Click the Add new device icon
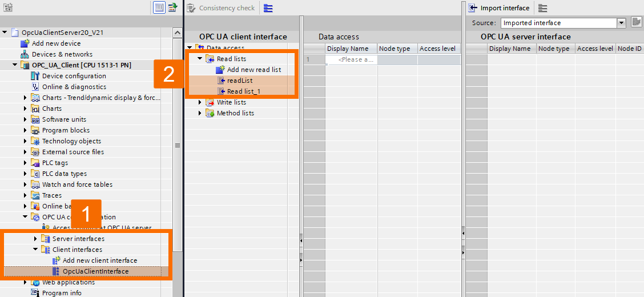644x297 pixels. 25,43
